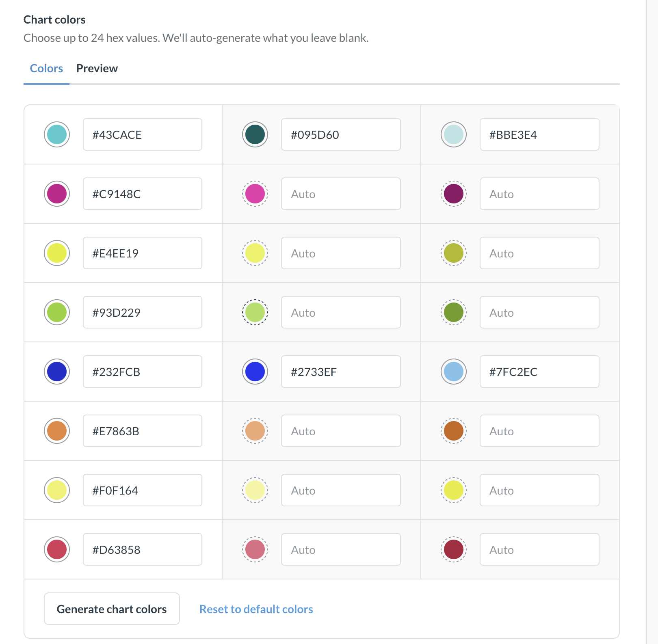This screenshot has width=658, height=644.
Task: Open the red #D63858 color swatch
Action: tap(57, 549)
